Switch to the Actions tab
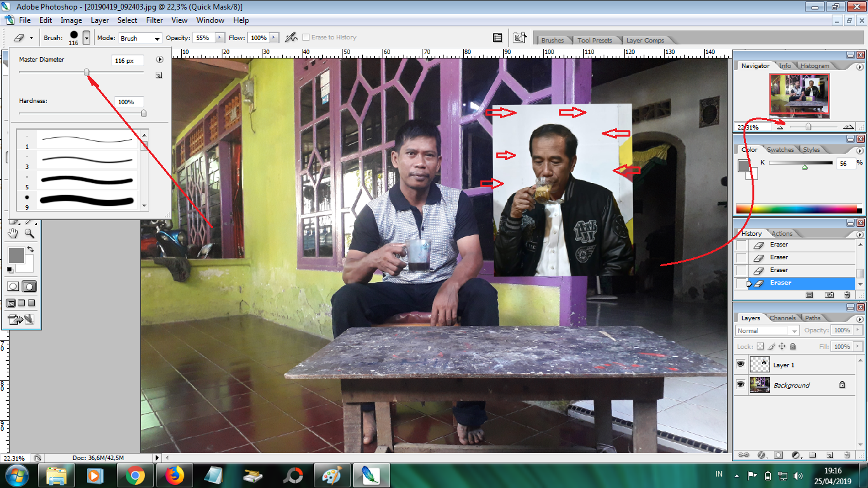868x488 pixels. pyautogui.click(x=782, y=233)
